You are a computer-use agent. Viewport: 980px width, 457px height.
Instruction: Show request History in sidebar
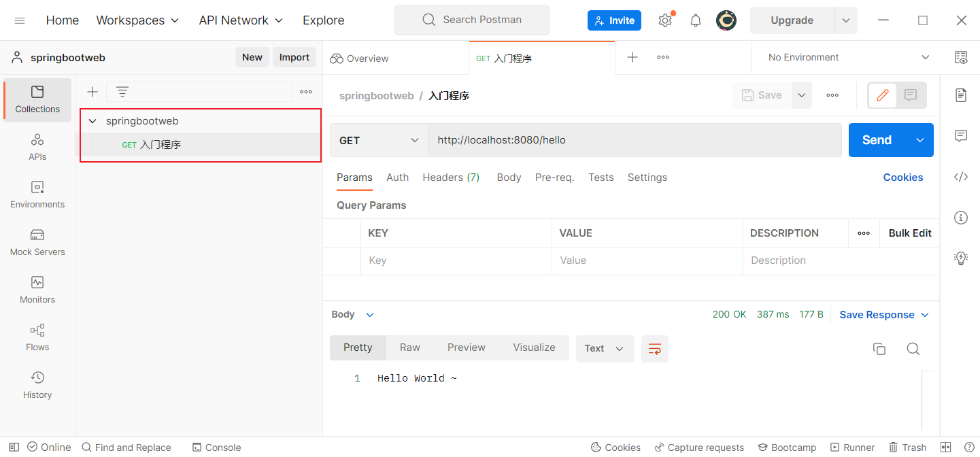pos(37,385)
